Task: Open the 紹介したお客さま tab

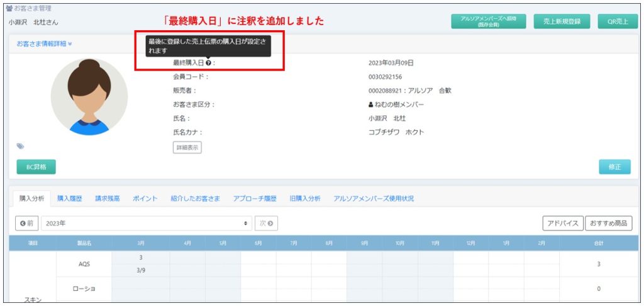Action: [x=195, y=198]
